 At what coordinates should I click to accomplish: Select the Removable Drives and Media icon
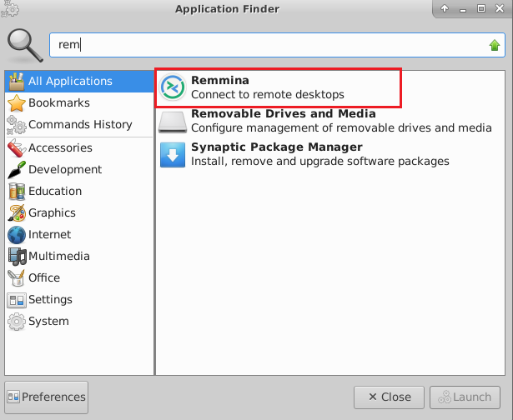point(173,122)
